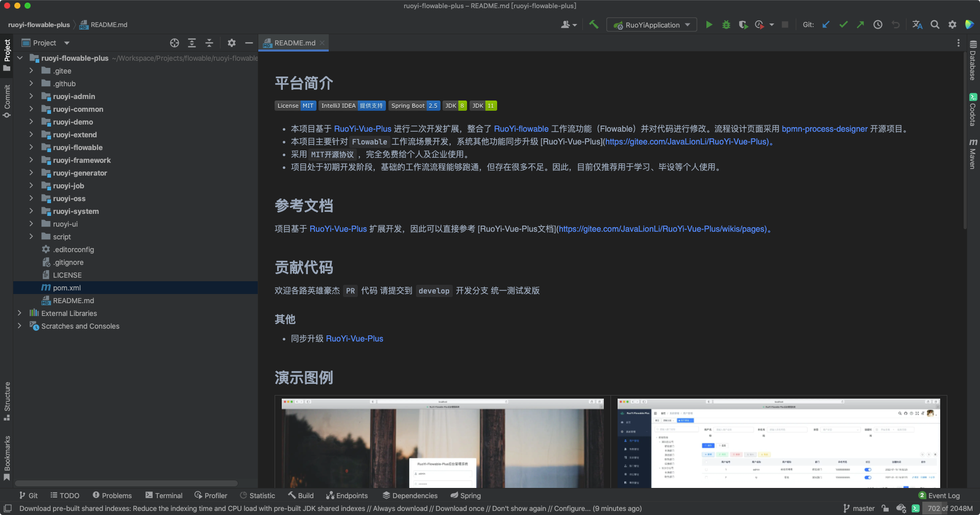Close the README.md tab
Image resolution: width=980 pixels, height=515 pixels.
[322, 43]
